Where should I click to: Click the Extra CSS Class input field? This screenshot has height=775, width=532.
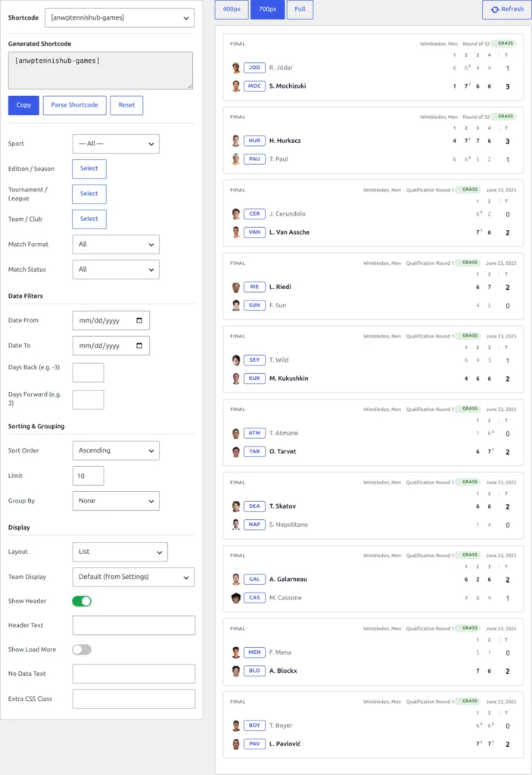[133, 699]
